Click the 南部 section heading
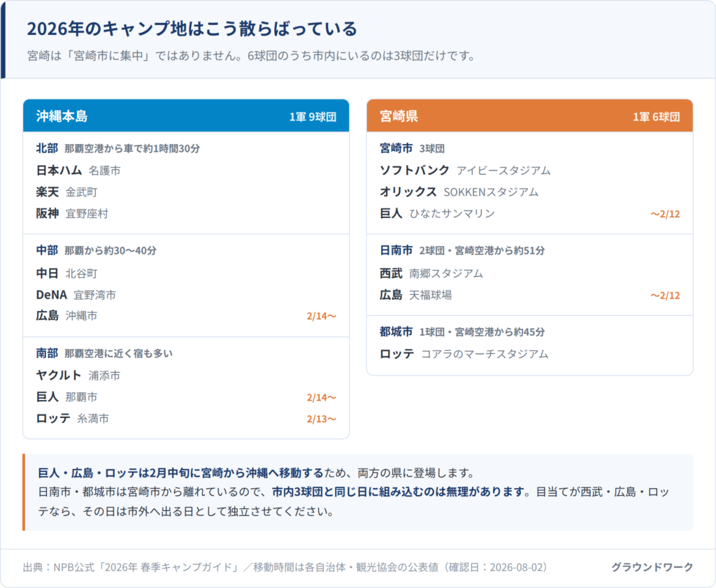Image resolution: width=716 pixels, height=588 pixels. [47, 353]
